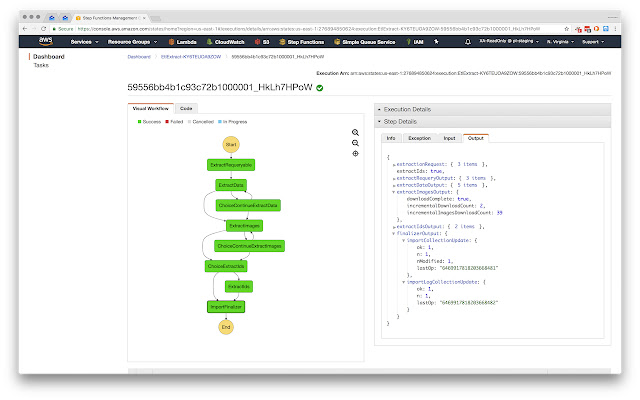The width and height of the screenshot is (640, 400).
Task: Switch to the Exception tab
Action: coord(420,137)
